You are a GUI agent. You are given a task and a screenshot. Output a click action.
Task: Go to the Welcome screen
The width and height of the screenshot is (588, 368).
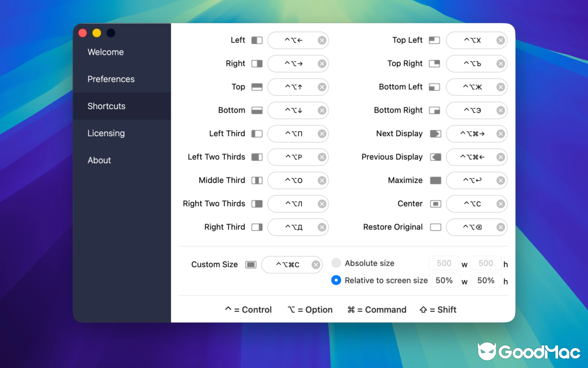pyautogui.click(x=106, y=52)
